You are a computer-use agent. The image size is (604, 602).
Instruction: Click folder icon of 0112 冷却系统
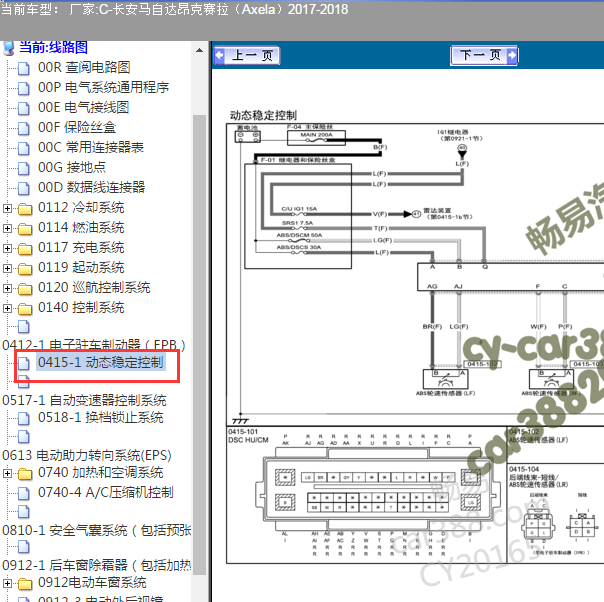(25, 209)
